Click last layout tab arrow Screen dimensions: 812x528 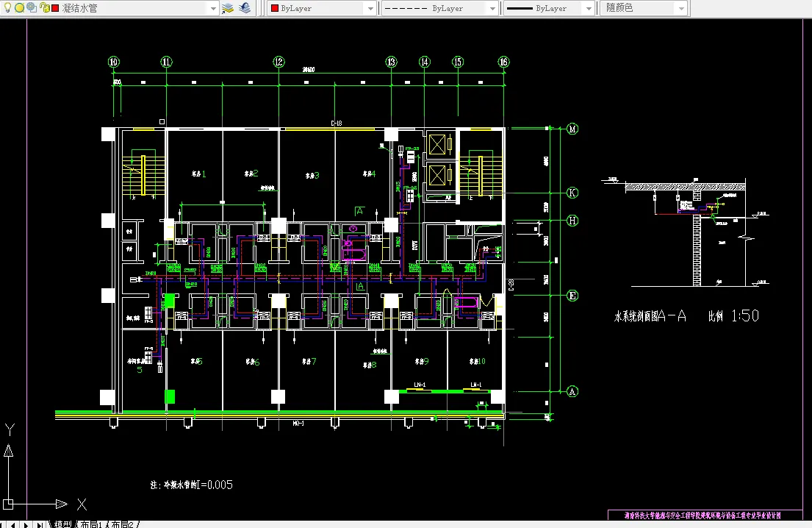pyautogui.click(x=40, y=524)
